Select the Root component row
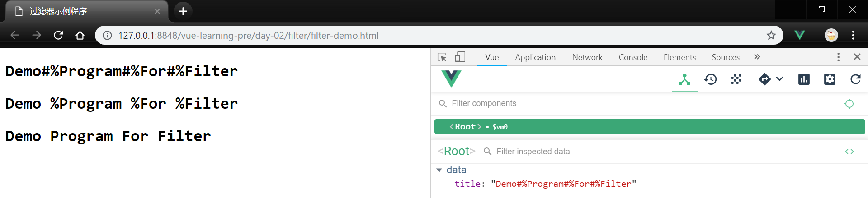The width and height of the screenshot is (868, 198). (x=649, y=127)
